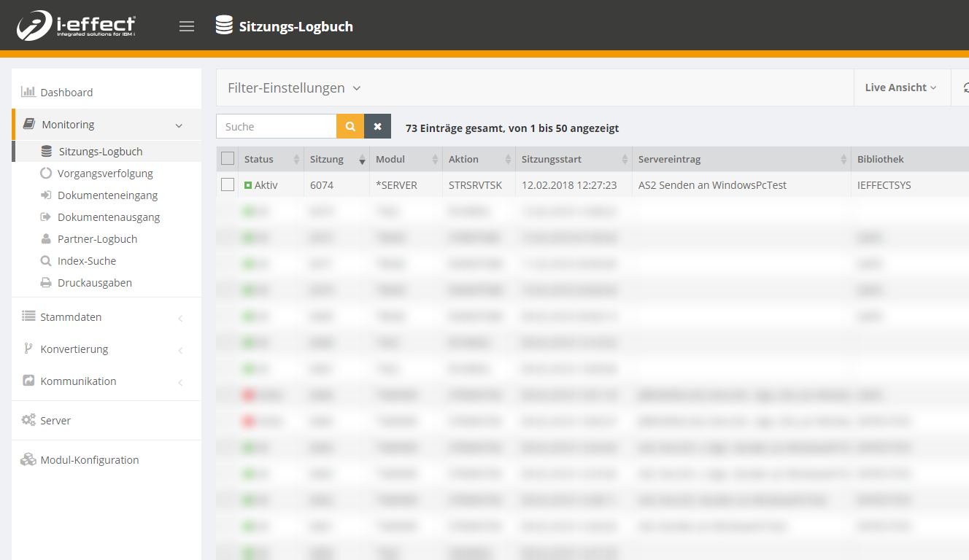Click the orange search magnifier button
The height and width of the screenshot is (560, 969).
click(x=350, y=126)
